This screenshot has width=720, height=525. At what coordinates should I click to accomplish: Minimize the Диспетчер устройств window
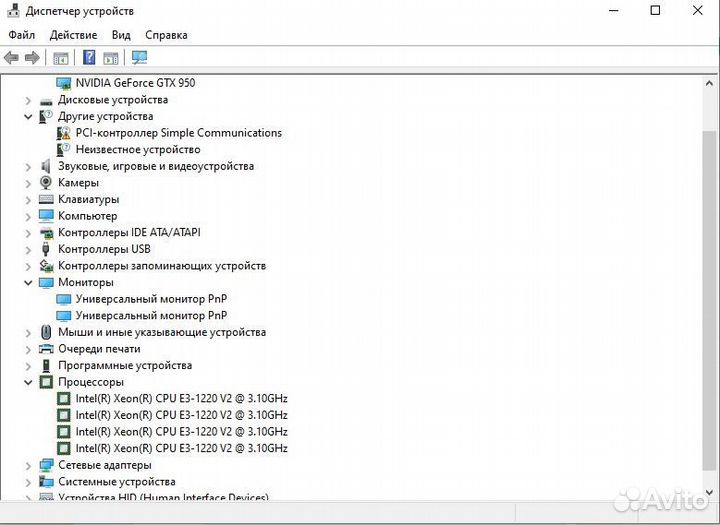[x=614, y=11]
